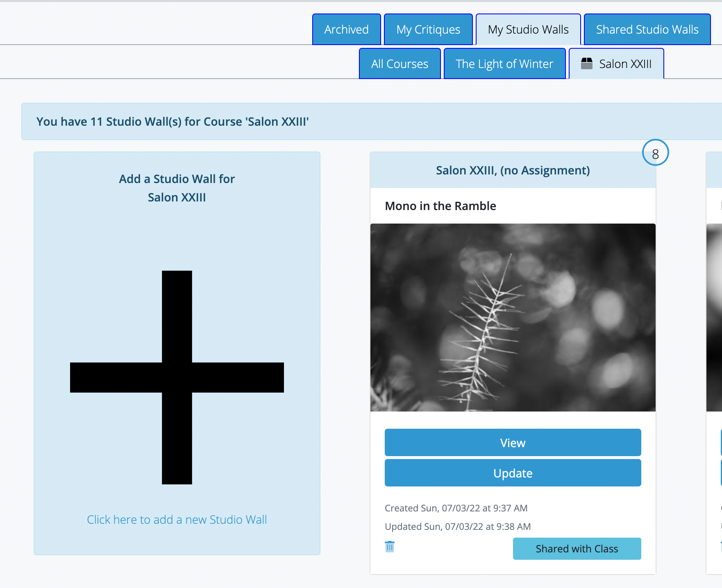Click the View button for Mono in the Ramble
Screen dimensions: 722x588
tap(513, 443)
